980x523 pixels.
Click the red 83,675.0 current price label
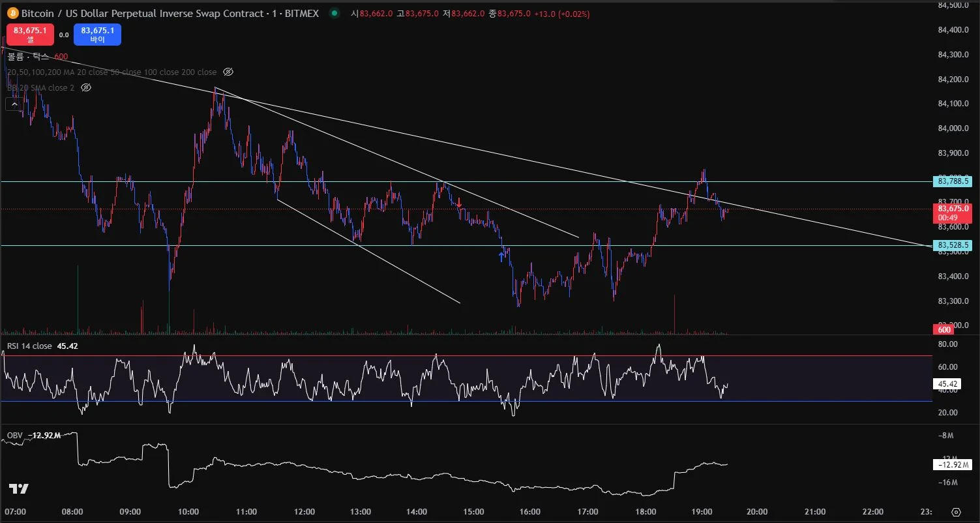pyautogui.click(x=953, y=212)
